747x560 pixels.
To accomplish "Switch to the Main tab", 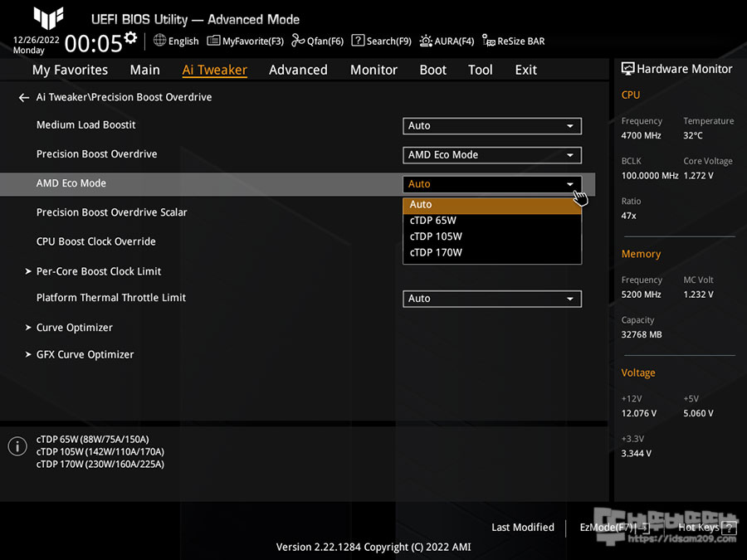I will pyautogui.click(x=144, y=70).
